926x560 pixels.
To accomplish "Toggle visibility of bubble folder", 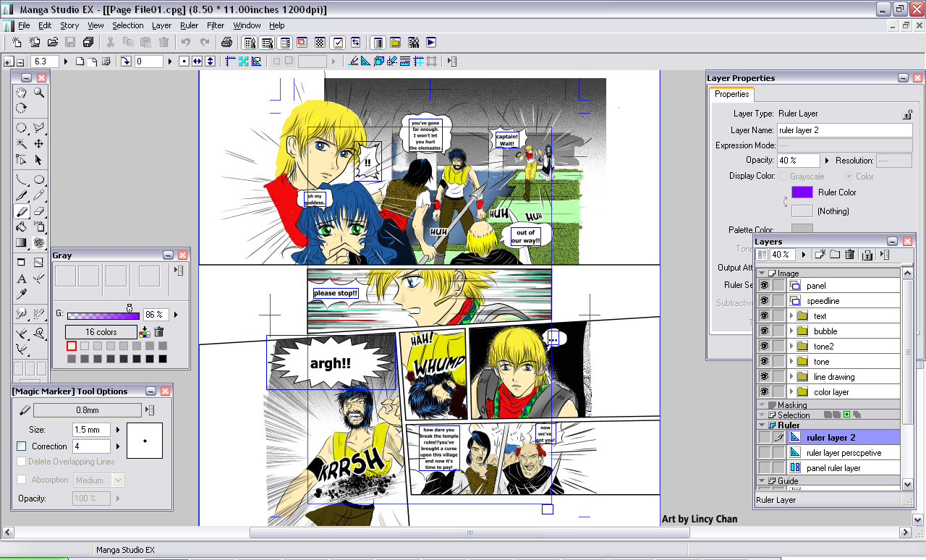I will 764,331.
